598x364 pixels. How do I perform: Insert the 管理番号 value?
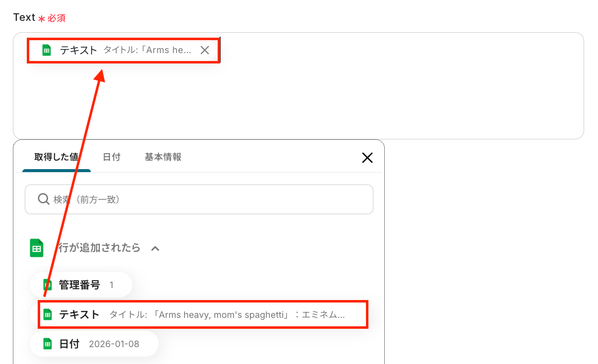(81, 285)
